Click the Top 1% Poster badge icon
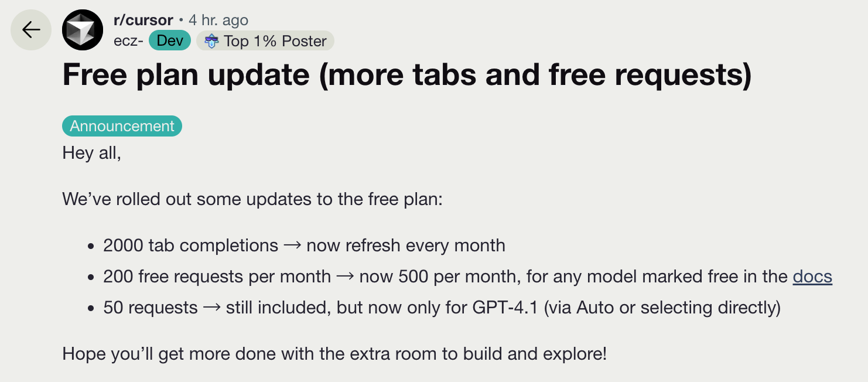The height and width of the screenshot is (382, 868). [211, 41]
